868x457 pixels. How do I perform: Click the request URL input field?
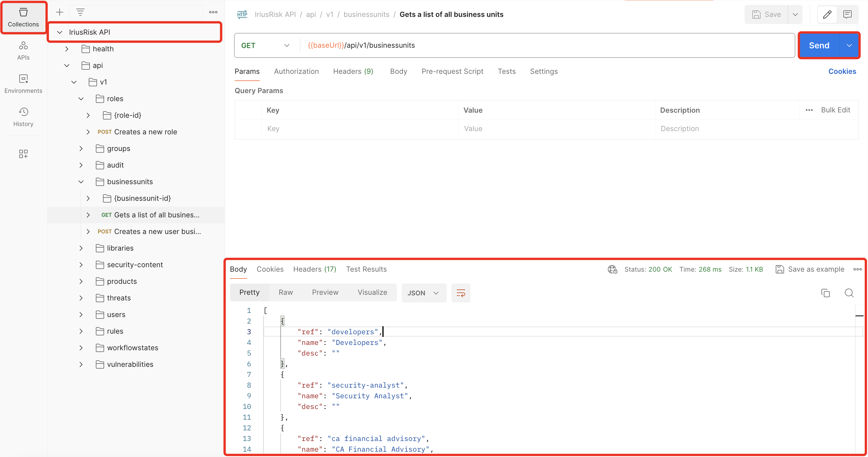pyautogui.click(x=548, y=45)
